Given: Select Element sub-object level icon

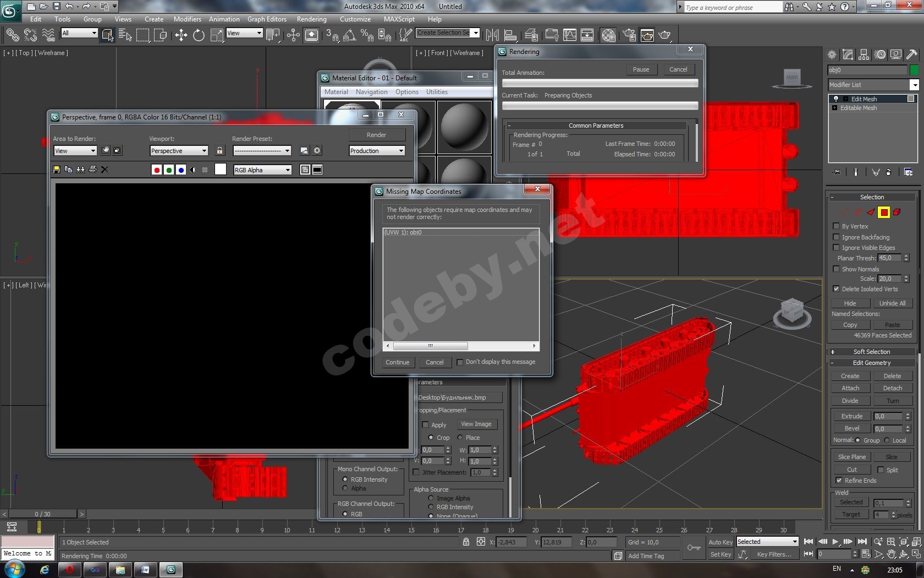Looking at the screenshot, I should [897, 212].
